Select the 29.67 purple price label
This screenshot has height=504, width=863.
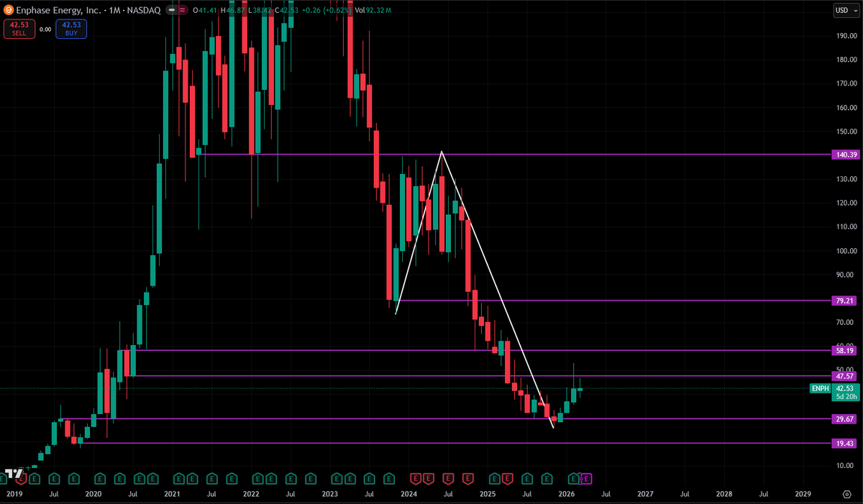(845, 418)
